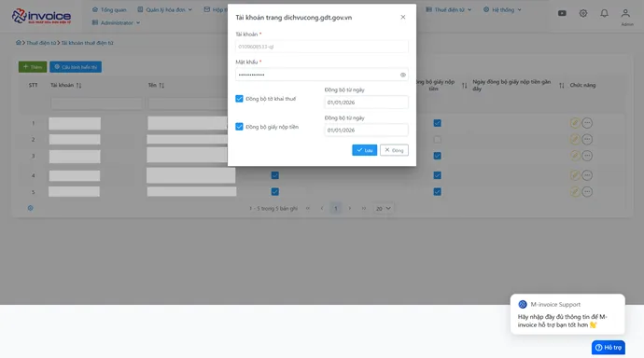Click the Tên column filter box
The image size is (644, 358).
[188, 103]
